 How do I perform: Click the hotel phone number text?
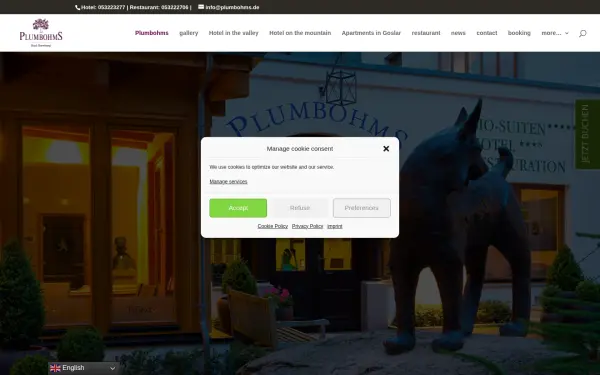103,7
